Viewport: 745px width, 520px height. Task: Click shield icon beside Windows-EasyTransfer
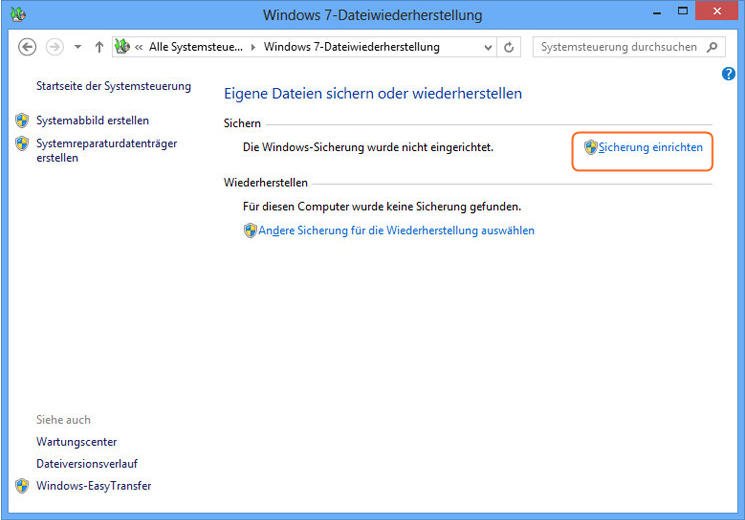[x=22, y=486]
